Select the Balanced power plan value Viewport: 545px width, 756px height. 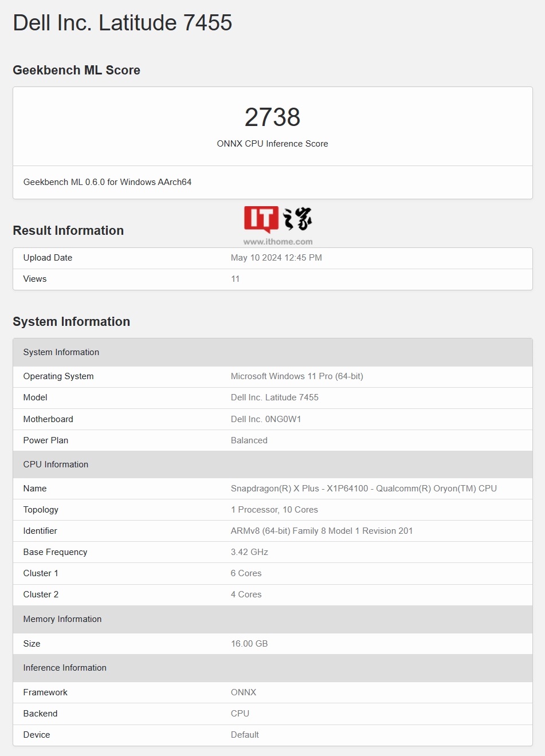pyautogui.click(x=249, y=440)
